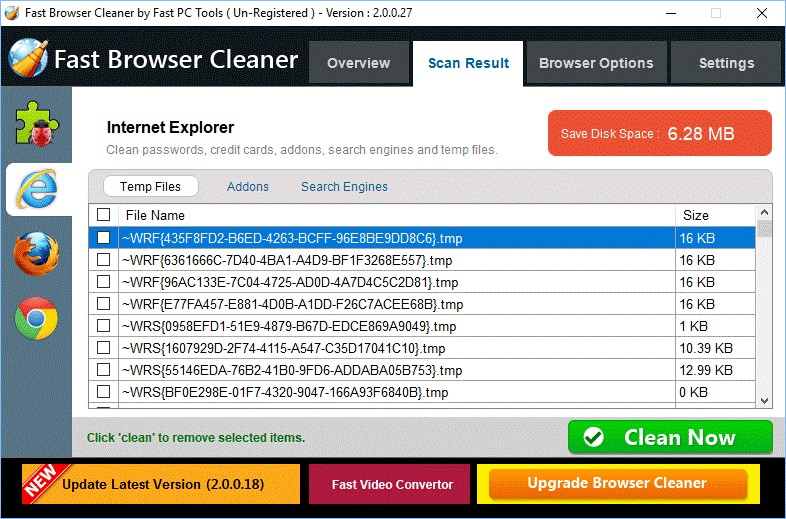Click the Clean Now button
The height and width of the screenshot is (519, 786).
[x=670, y=437]
